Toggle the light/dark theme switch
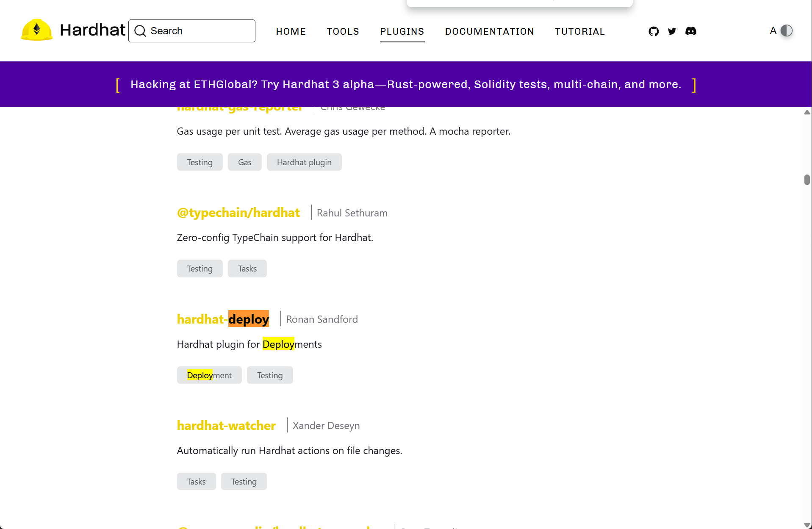The width and height of the screenshot is (812, 529). (x=786, y=30)
